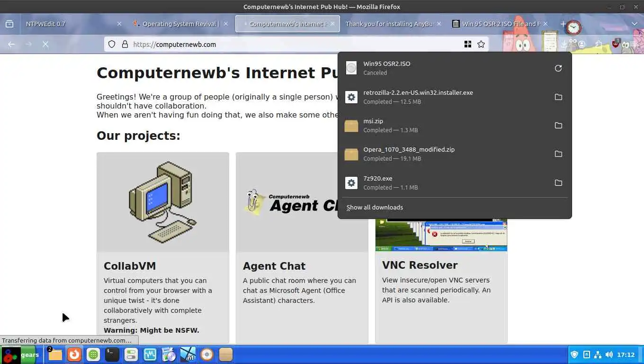644x364 pixels.
Task: Select the Computernewb's Internet Pub Hub tab
Action: 287,24
